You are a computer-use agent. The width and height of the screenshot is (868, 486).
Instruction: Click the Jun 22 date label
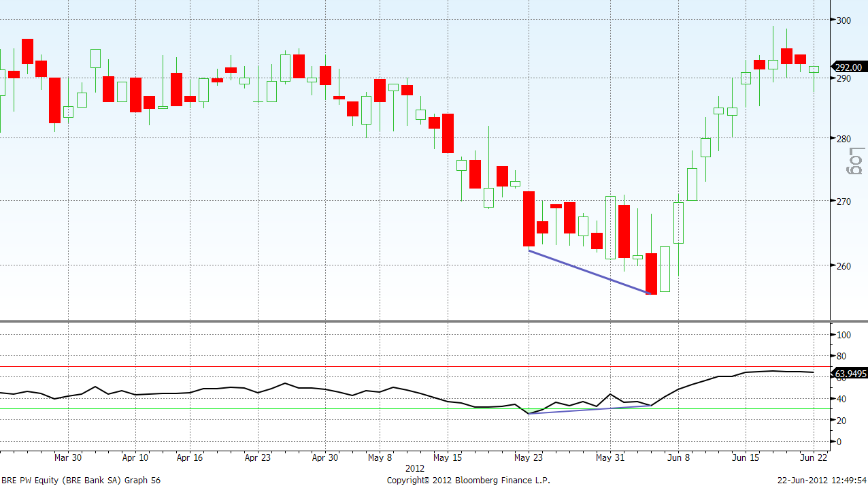click(814, 457)
